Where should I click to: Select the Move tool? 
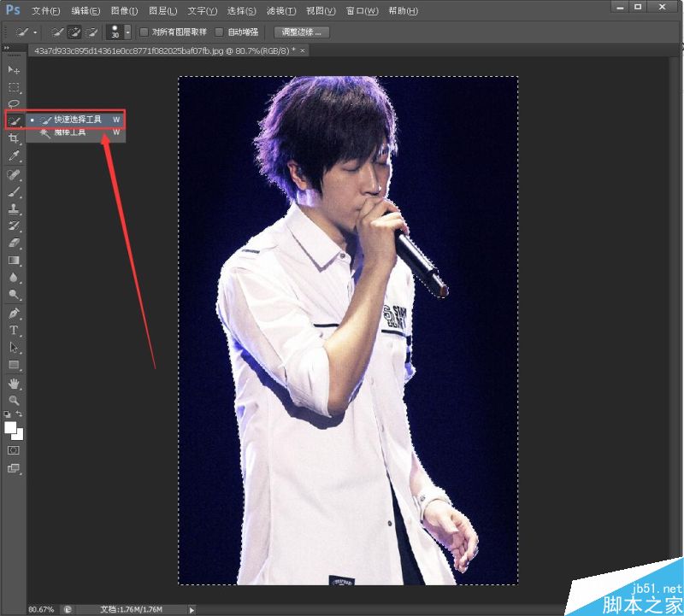click(14, 70)
